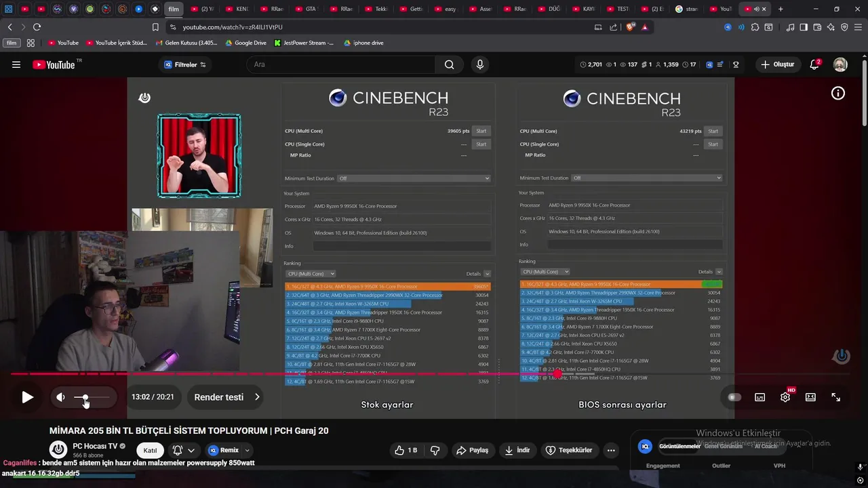Click the IQ extension icon near trophy
This screenshot has height=488, width=868.
tap(709, 64)
